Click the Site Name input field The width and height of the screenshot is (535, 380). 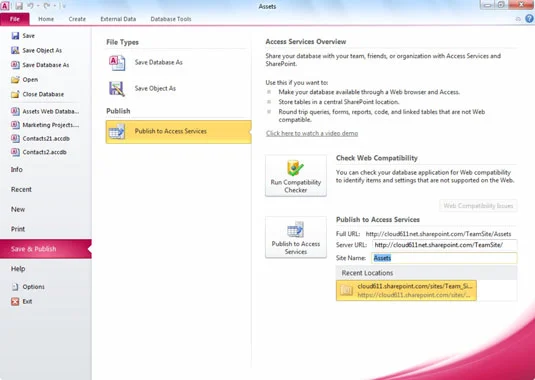(444, 258)
